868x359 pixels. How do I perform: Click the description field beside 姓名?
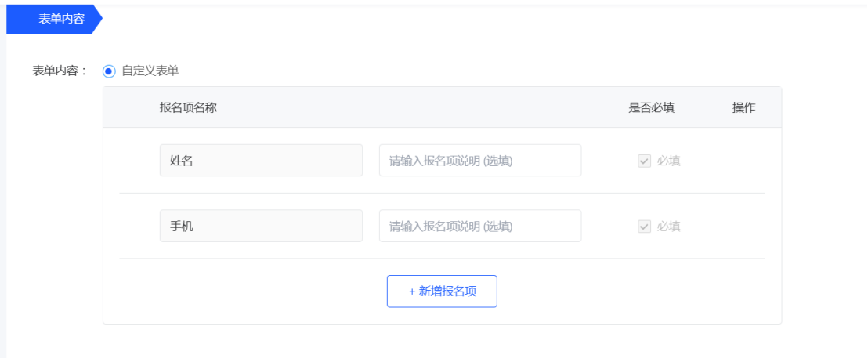click(x=480, y=161)
